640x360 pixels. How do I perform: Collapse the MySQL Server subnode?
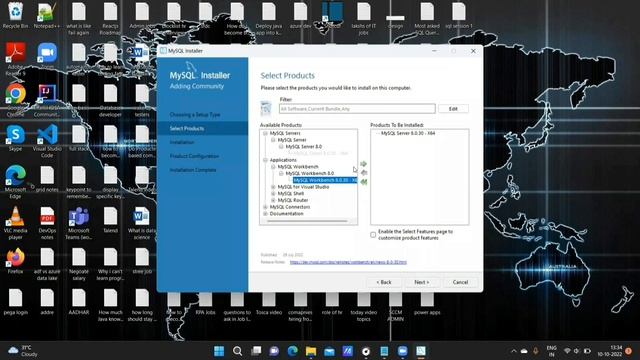[273, 140]
